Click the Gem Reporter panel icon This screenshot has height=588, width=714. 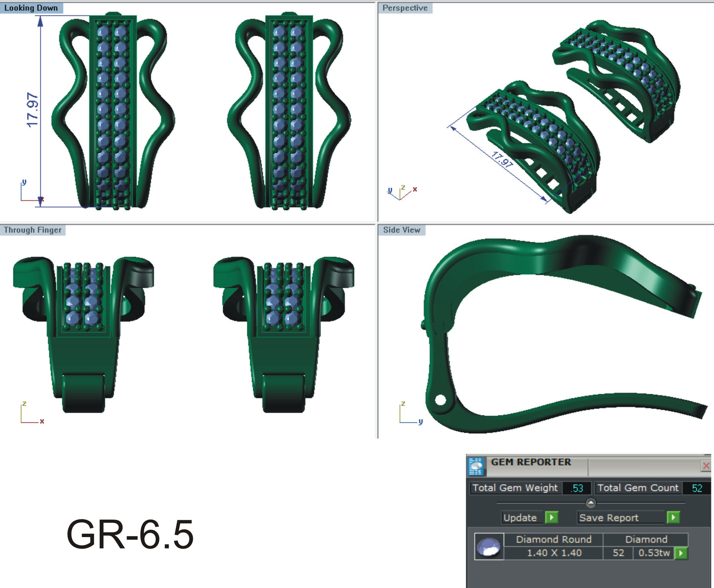476,466
